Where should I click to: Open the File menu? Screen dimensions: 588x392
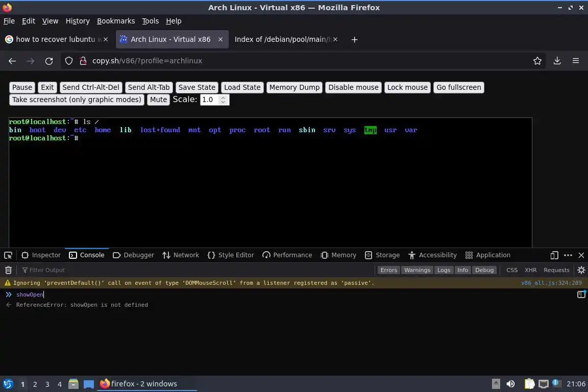click(x=9, y=21)
